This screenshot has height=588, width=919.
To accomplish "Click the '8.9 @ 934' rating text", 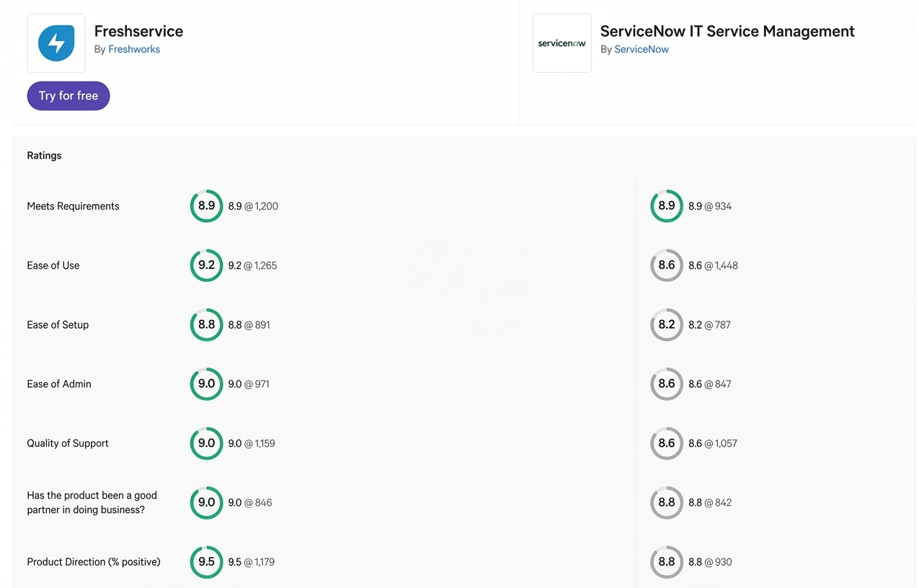I will (x=710, y=206).
